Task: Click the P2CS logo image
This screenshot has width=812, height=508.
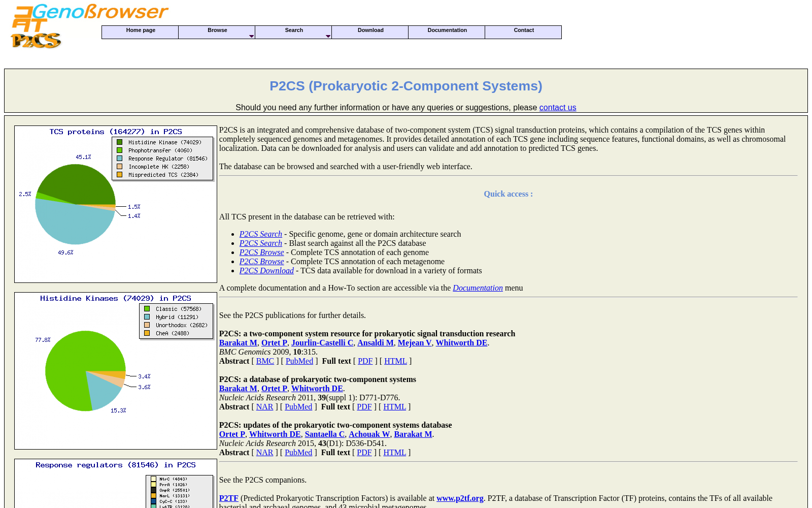Action: [x=36, y=41]
